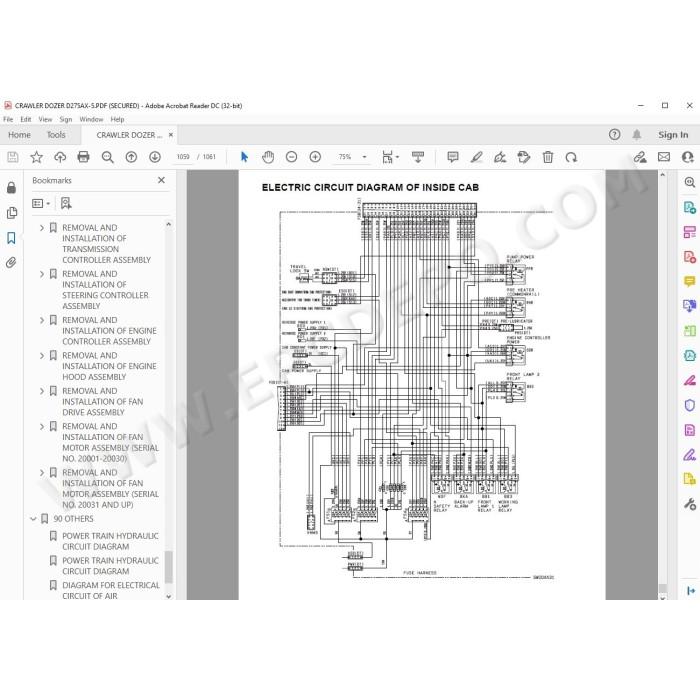Screen dimensions: 700x700
Task: Go to next page arrow
Action: tap(155, 157)
